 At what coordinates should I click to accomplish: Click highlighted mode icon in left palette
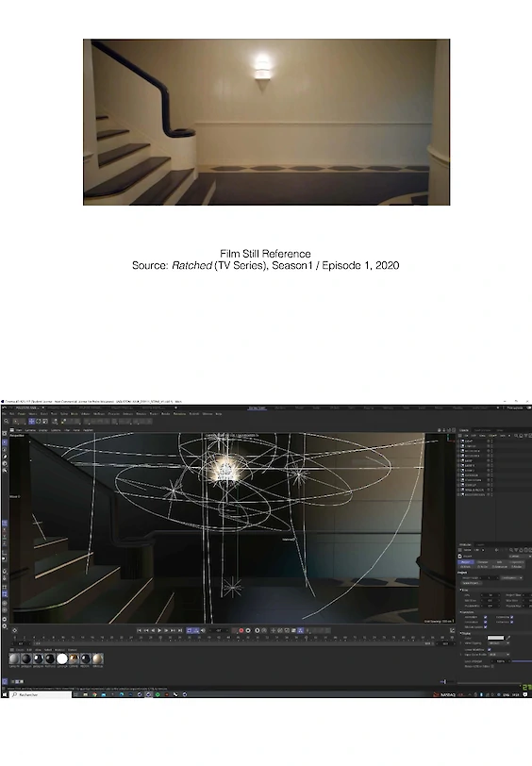point(5,442)
